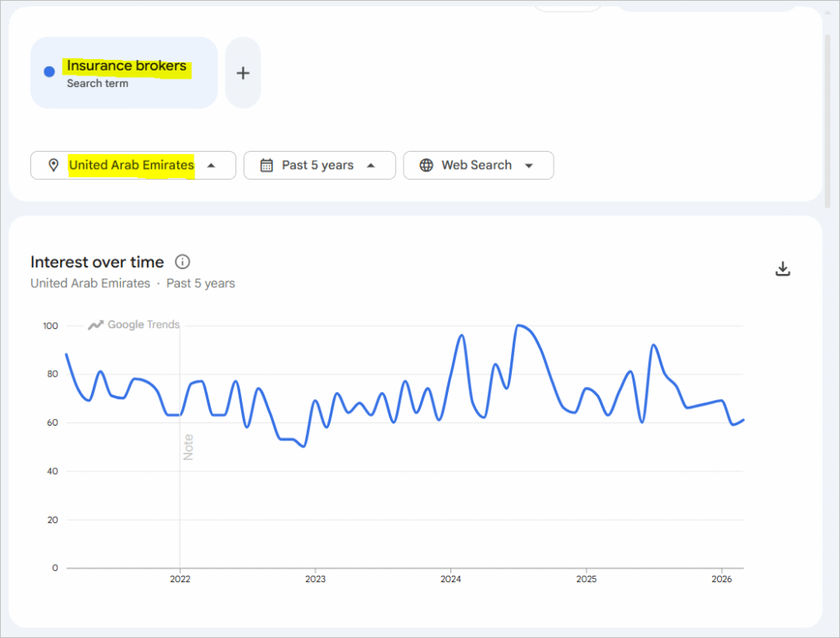Click the 2023 axis label below the chart
Viewport: 840px width, 638px height.
[315, 579]
